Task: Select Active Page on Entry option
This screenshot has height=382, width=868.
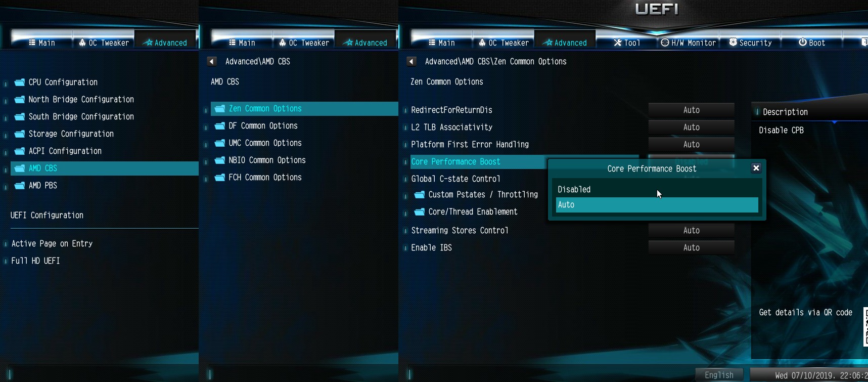Action: click(52, 243)
